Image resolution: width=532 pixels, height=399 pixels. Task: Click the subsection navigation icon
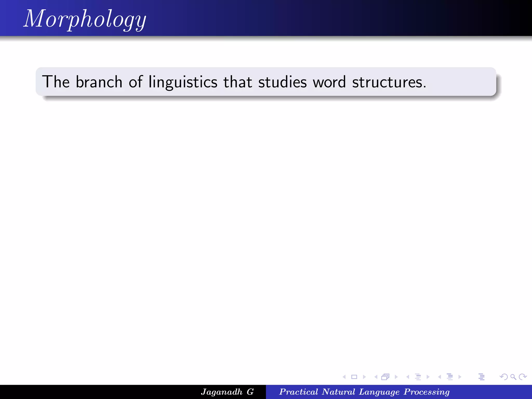click(x=418, y=377)
